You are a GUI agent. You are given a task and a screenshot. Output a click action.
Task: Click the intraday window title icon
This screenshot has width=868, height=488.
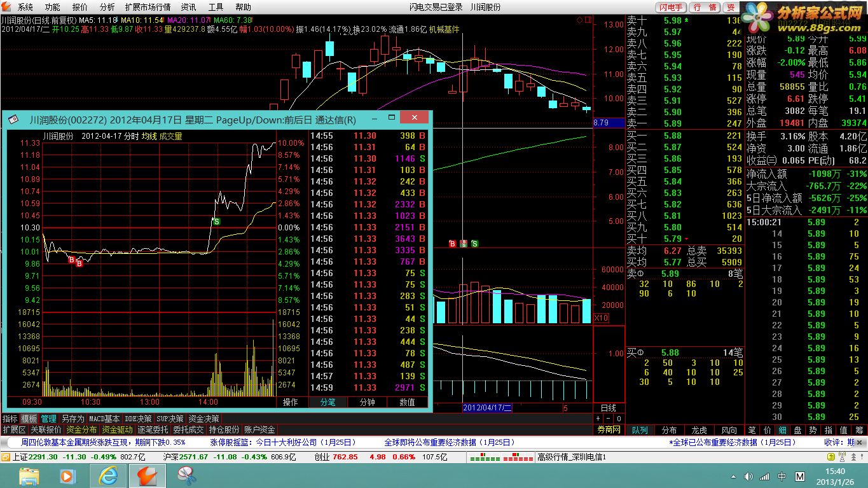[x=14, y=120]
